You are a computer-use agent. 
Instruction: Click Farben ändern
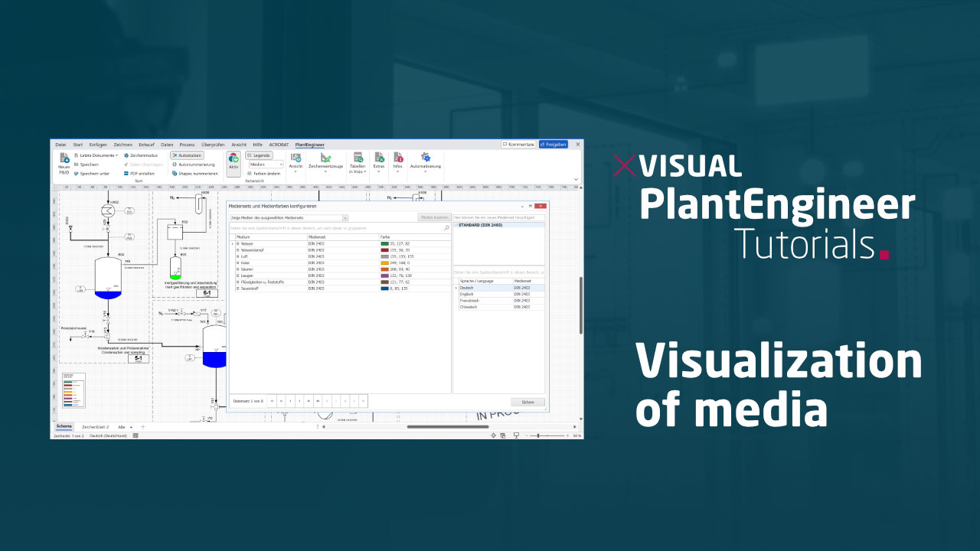[x=263, y=174]
